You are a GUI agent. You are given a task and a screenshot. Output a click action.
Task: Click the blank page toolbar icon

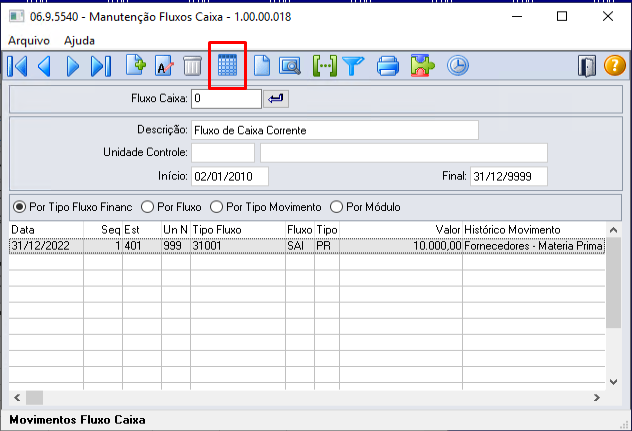[x=262, y=65]
